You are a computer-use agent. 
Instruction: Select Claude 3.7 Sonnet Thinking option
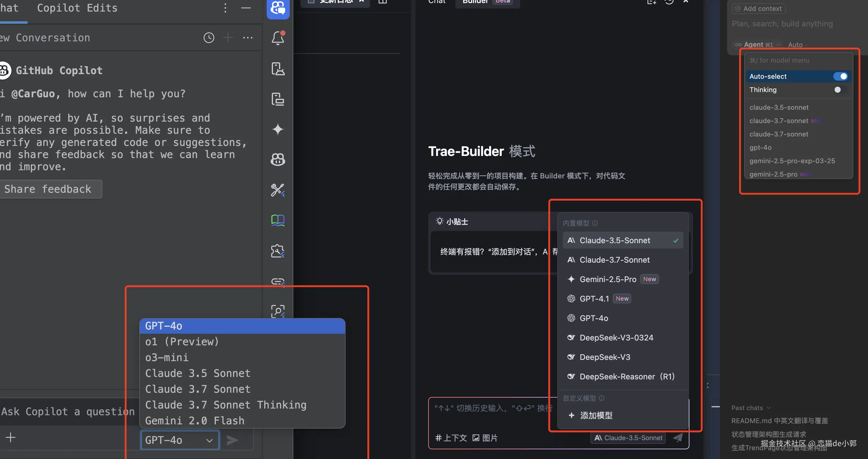point(226,405)
